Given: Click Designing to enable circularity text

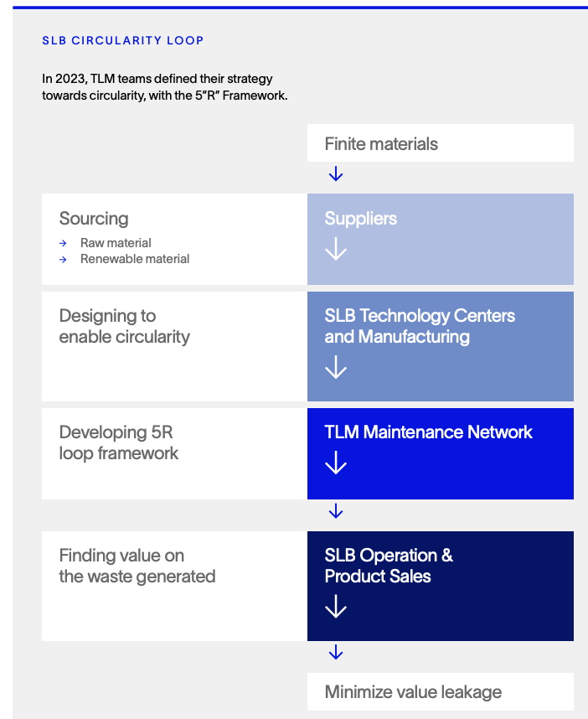Looking at the screenshot, I should (124, 326).
